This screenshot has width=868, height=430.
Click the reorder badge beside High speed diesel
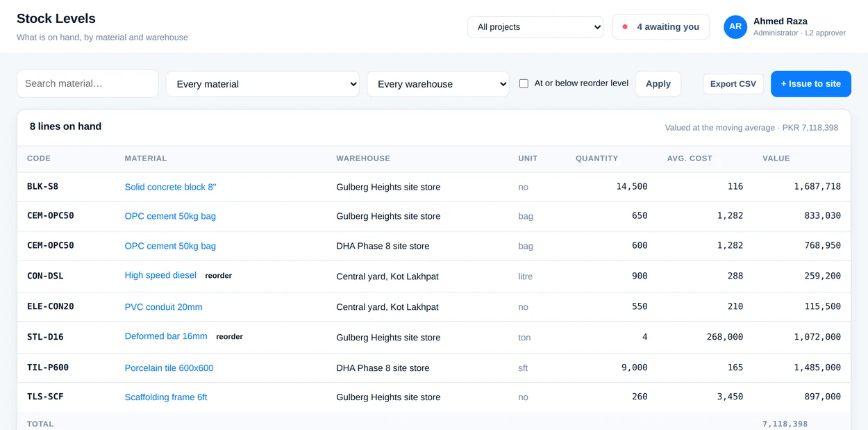pos(218,276)
